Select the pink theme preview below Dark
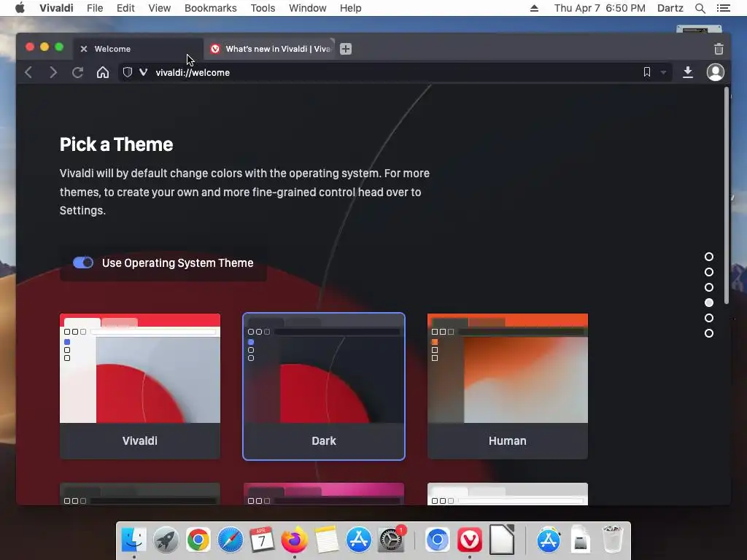This screenshot has width=747, height=560. click(x=324, y=494)
